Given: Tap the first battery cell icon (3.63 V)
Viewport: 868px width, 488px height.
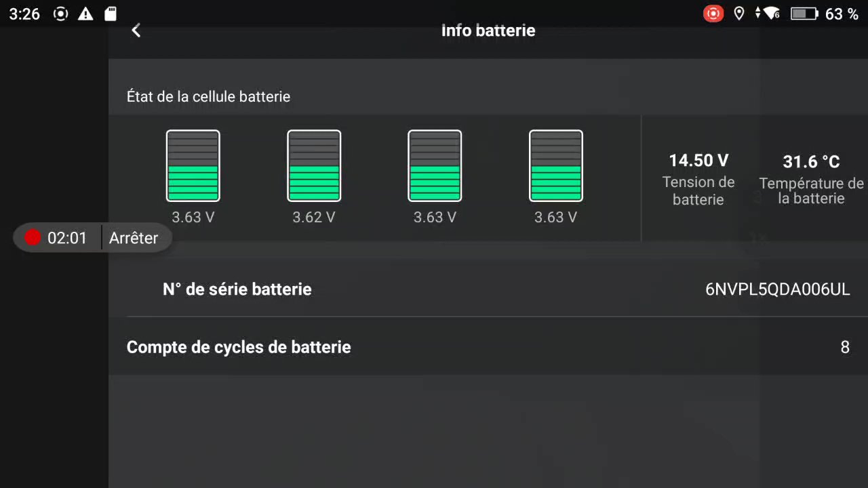Looking at the screenshot, I should (x=193, y=166).
